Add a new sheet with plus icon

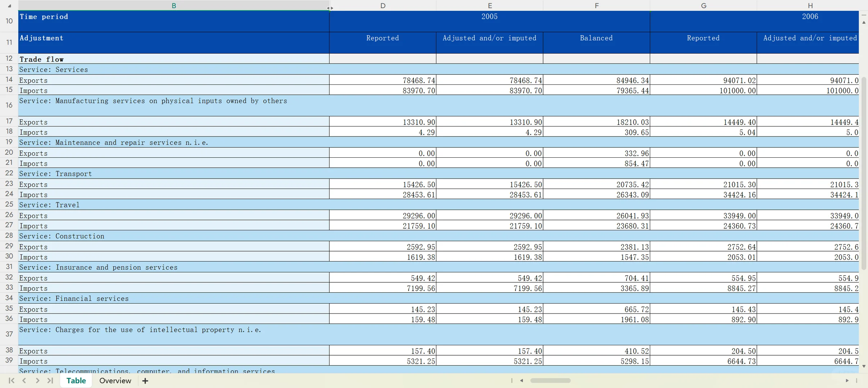[145, 381]
